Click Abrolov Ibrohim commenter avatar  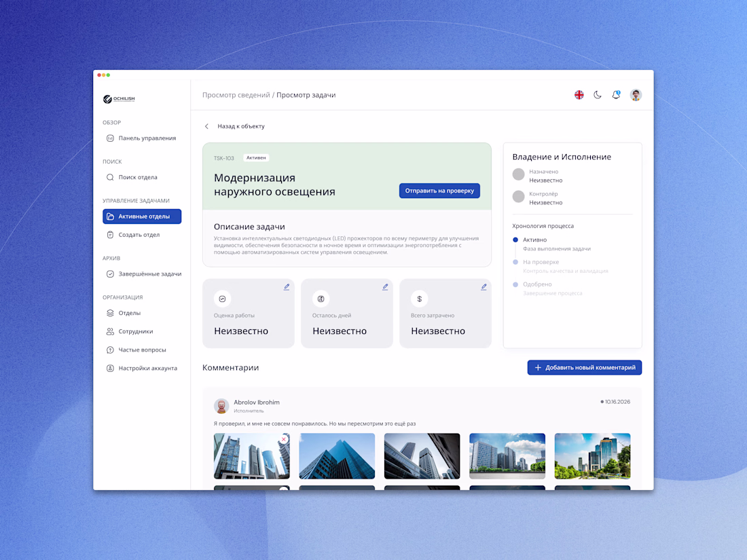click(221, 406)
